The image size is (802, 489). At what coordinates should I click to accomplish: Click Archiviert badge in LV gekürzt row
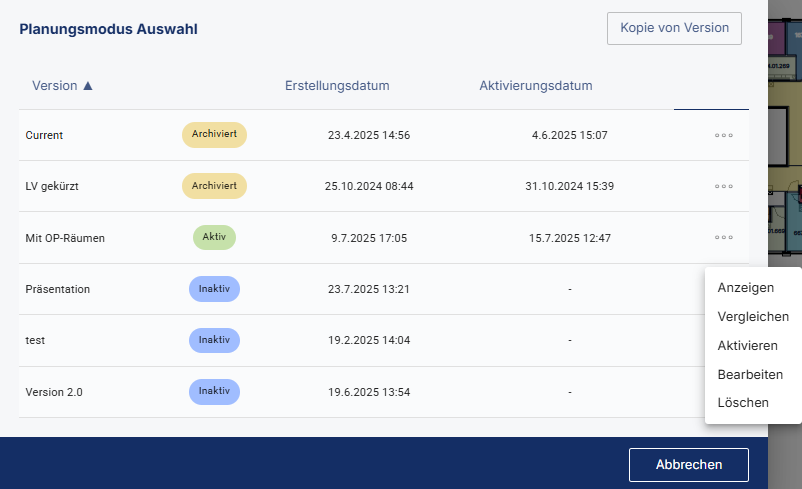click(214, 186)
